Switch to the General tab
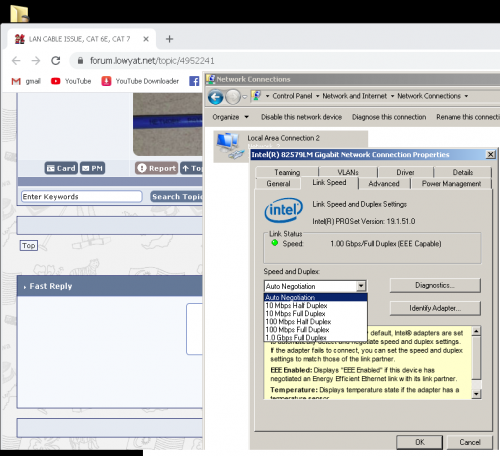 [278, 184]
